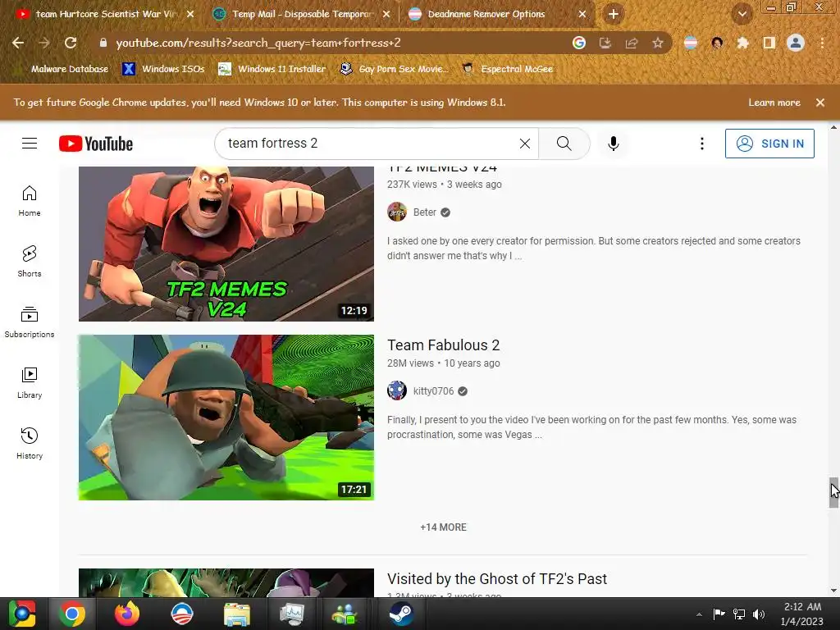Open YouTube settings three-dot menu
The height and width of the screenshot is (630, 840).
(702, 143)
